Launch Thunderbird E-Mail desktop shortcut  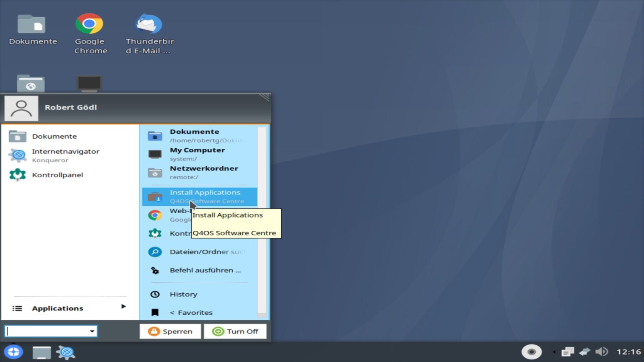[x=149, y=24]
